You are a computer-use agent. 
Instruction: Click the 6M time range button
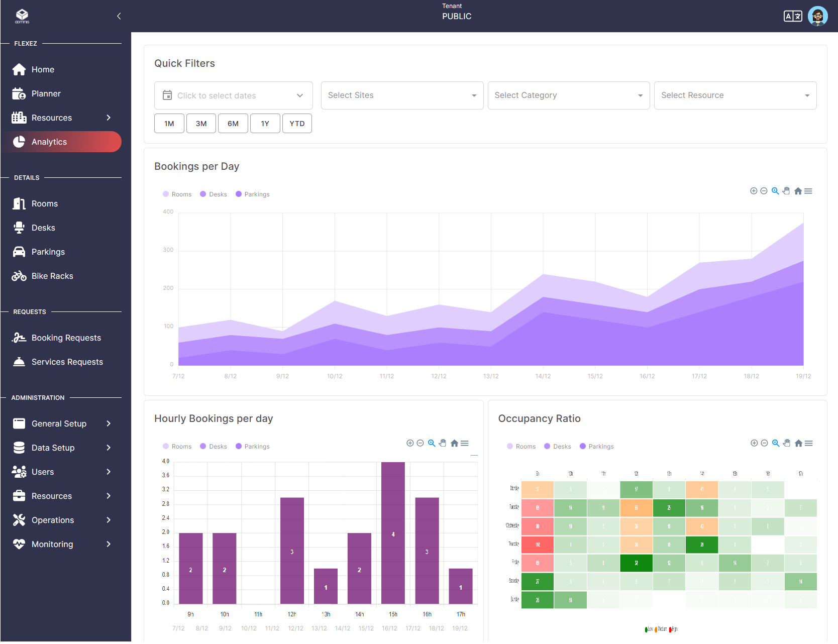[233, 123]
